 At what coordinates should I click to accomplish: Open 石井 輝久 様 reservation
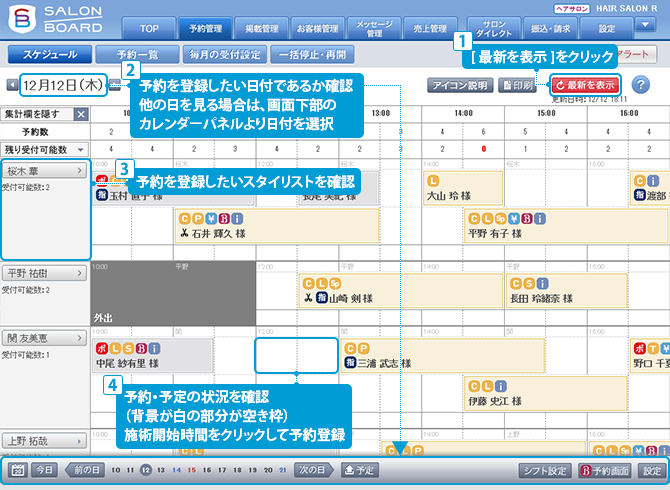[x=277, y=226]
